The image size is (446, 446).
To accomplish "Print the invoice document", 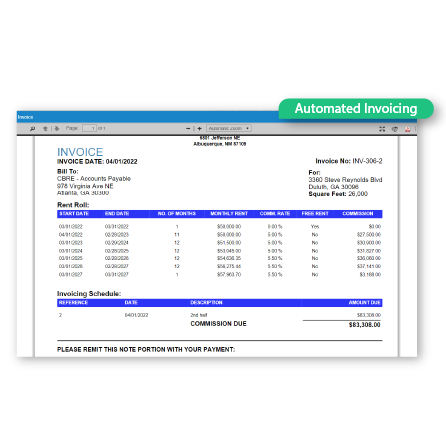I will pos(395,129).
